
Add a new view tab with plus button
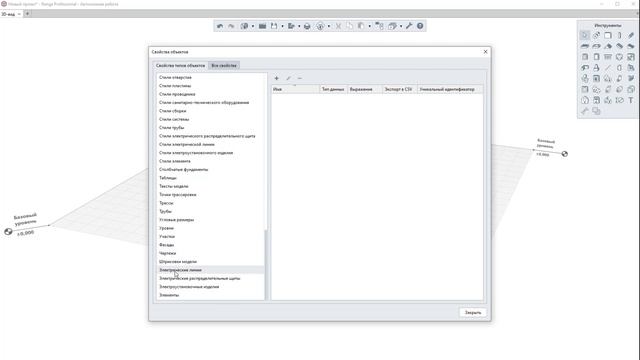(27, 14)
